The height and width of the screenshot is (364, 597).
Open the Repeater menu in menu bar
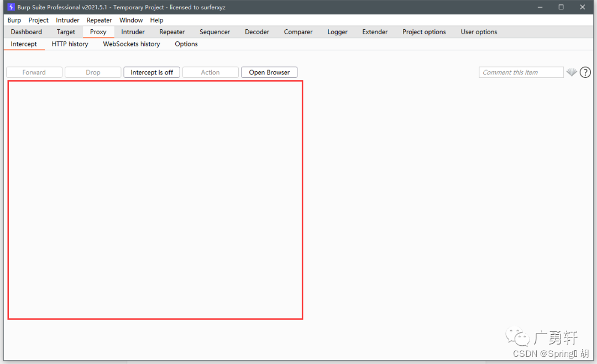99,20
